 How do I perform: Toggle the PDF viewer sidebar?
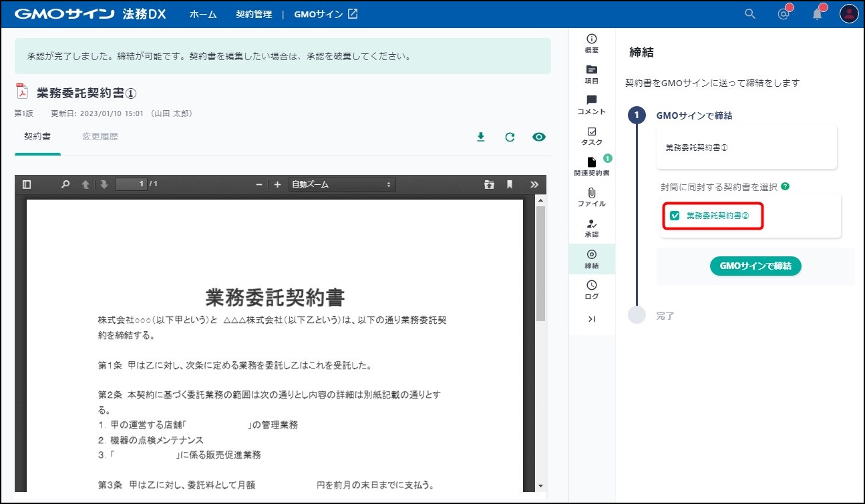[x=27, y=184]
